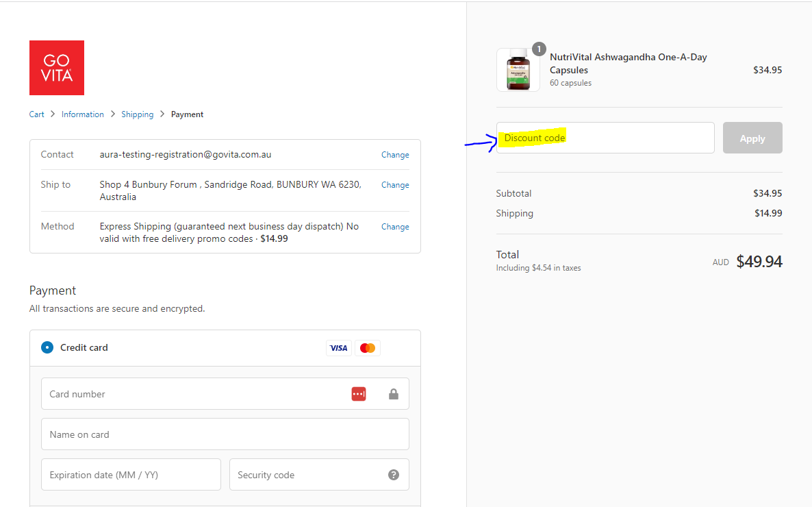Click the Mastercard icon

pyautogui.click(x=368, y=348)
